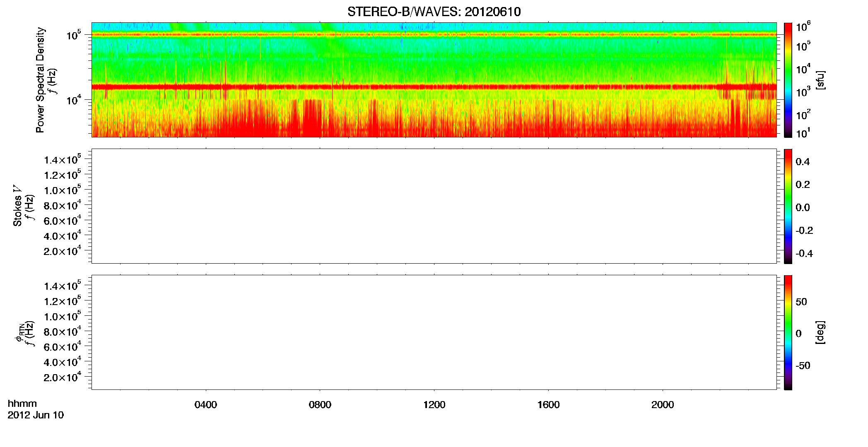Click the Power Spectral Density axis label
The width and height of the screenshot is (868, 447).
coord(40,80)
